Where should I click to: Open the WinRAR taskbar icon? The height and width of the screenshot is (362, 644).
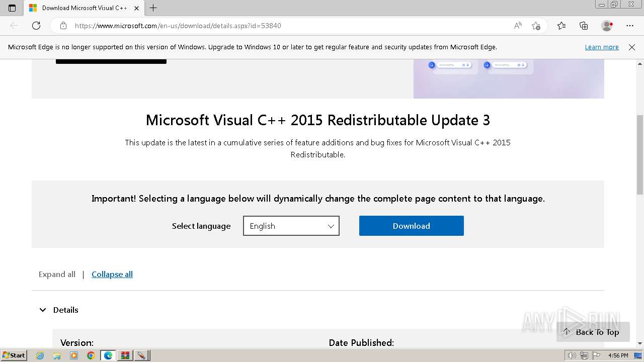click(125, 355)
